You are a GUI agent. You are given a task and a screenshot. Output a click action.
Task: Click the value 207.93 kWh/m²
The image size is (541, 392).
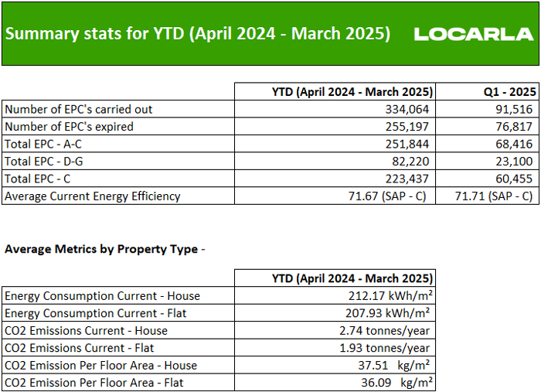coord(387,313)
